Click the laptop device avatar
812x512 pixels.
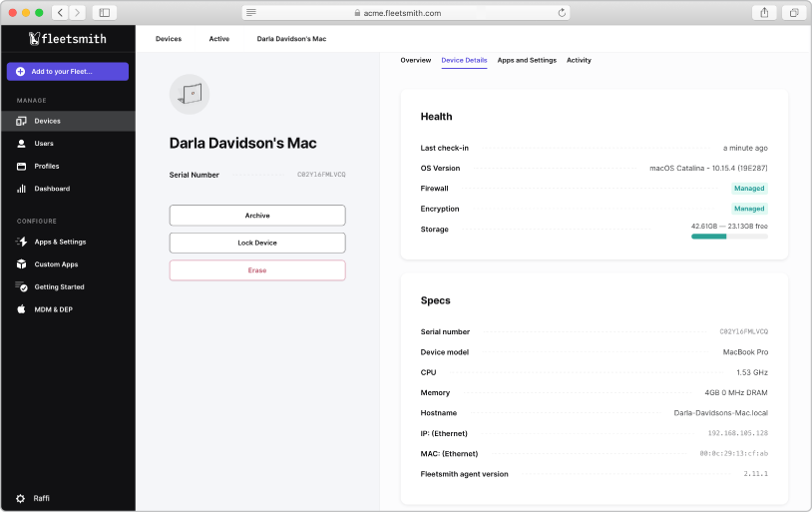tap(190, 94)
